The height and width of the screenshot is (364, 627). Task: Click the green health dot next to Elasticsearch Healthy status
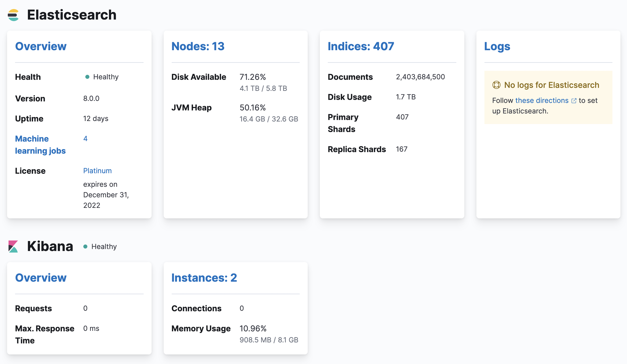(87, 77)
